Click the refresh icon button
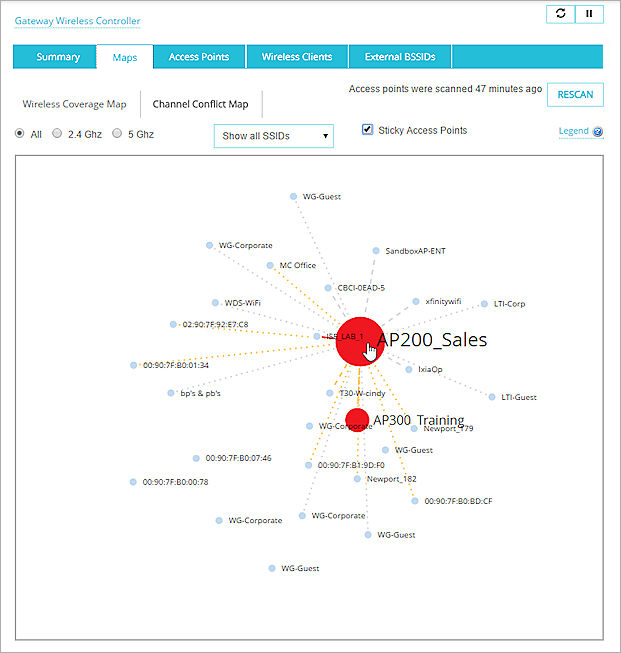Screen dimensions: 621x653 click(560, 14)
